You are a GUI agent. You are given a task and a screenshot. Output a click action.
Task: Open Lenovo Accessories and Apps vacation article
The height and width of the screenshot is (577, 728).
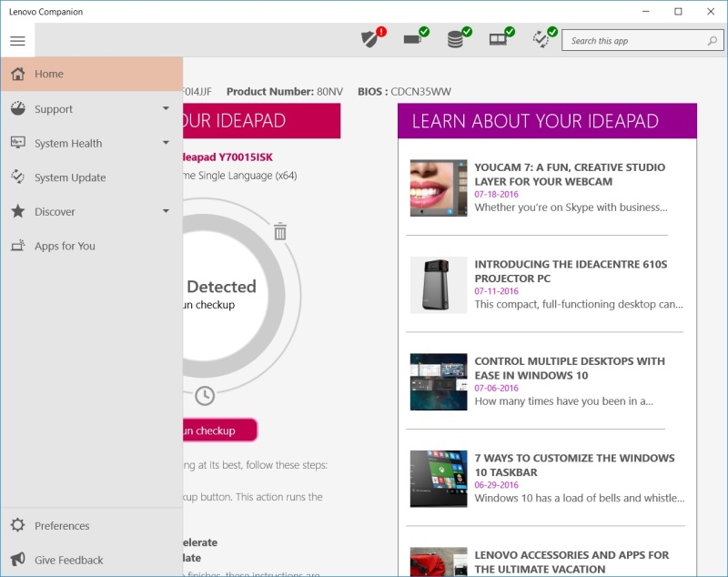pyautogui.click(x=571, y=562)
